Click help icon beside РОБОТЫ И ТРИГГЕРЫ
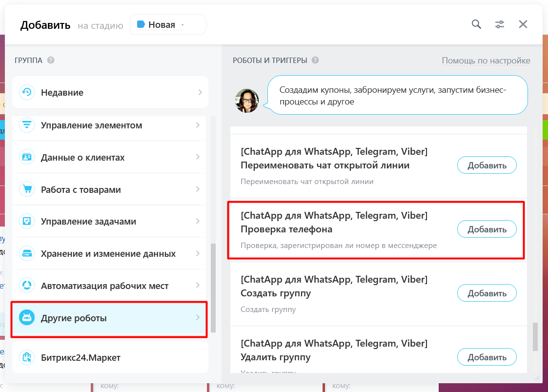This screenshot has height=392, width=548. tap(315, 61)
